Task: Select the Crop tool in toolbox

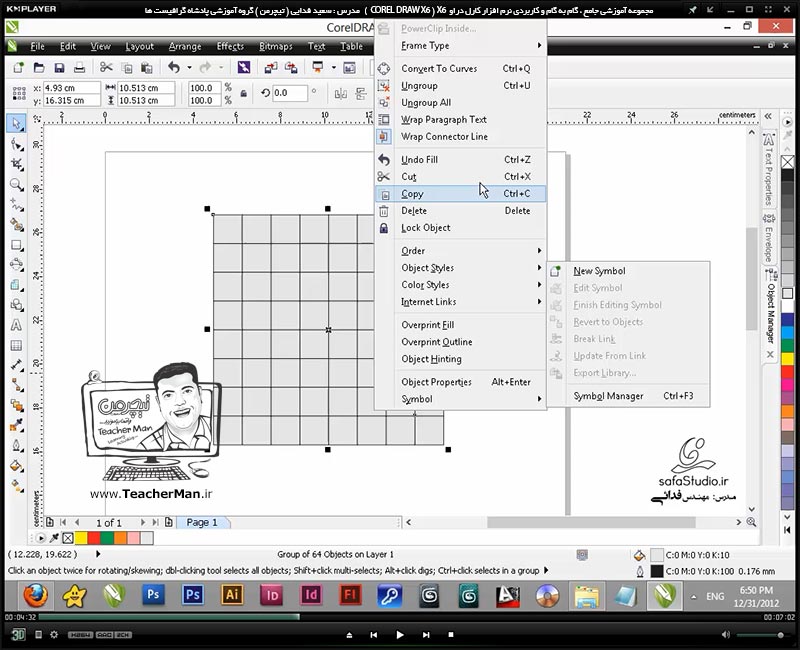Action: (x=17, y=164)
